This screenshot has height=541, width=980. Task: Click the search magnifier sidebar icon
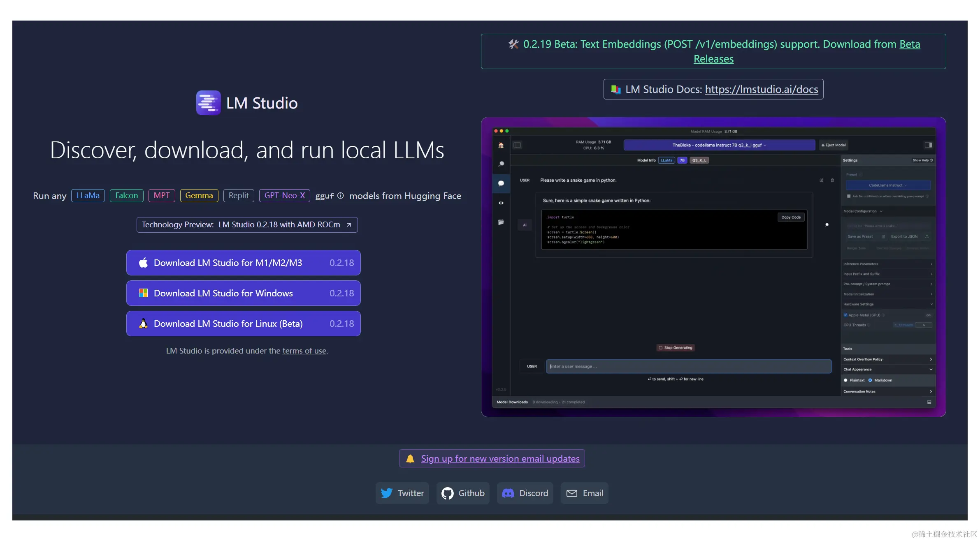point(501,164)
